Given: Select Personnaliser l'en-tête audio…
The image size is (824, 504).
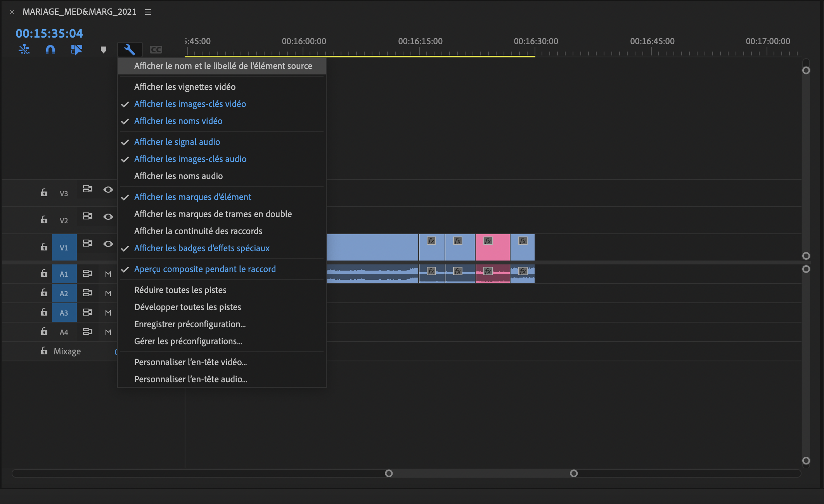Looking at the screenshot, I should pos(190,379).
